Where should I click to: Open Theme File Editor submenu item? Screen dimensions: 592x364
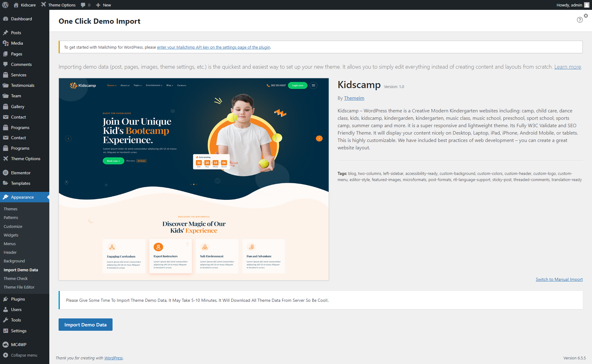tap(19, 287)
